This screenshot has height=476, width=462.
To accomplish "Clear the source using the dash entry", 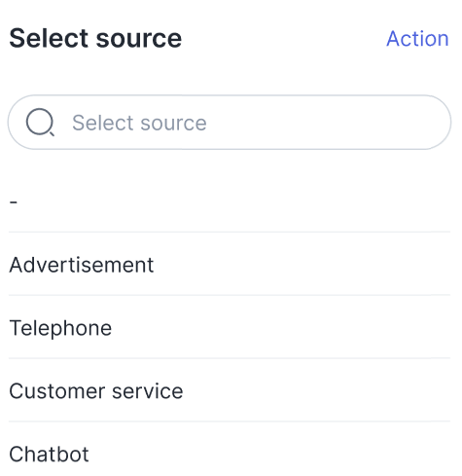I will (230, 201).
